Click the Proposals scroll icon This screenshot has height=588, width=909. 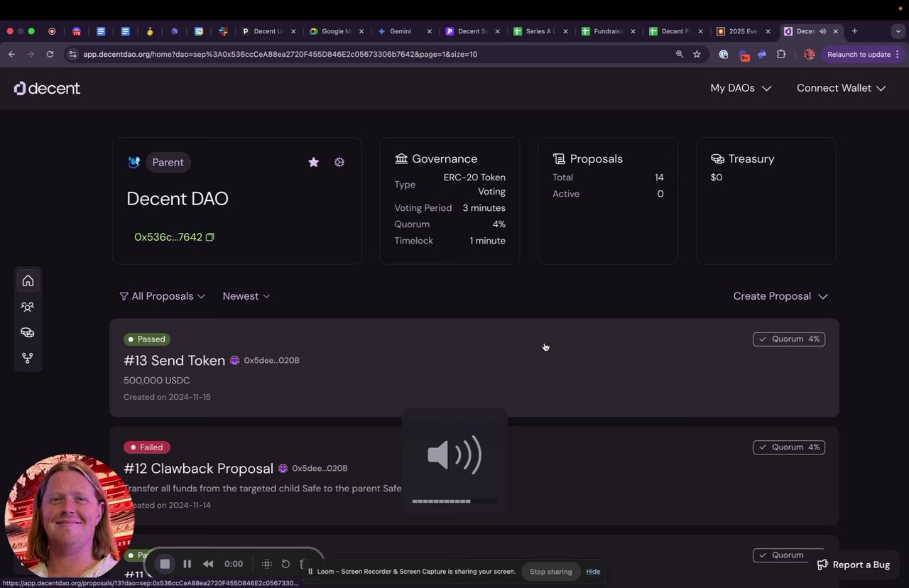pos(559,158)
